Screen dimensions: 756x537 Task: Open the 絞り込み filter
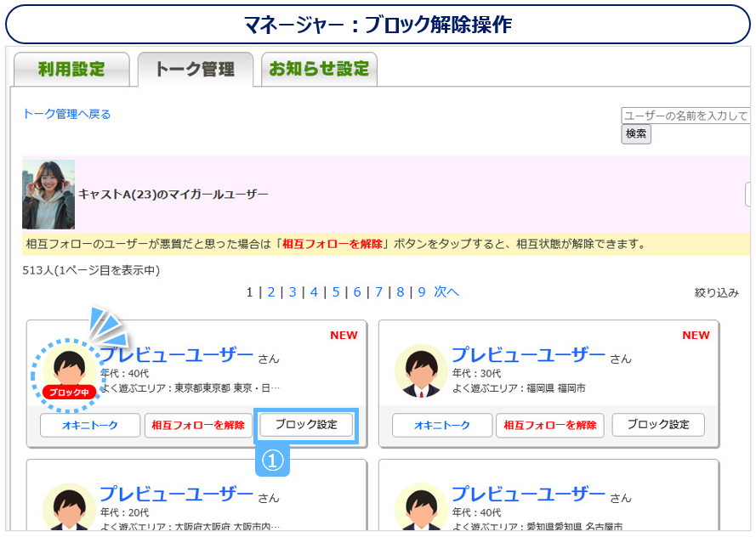point(716,293)
